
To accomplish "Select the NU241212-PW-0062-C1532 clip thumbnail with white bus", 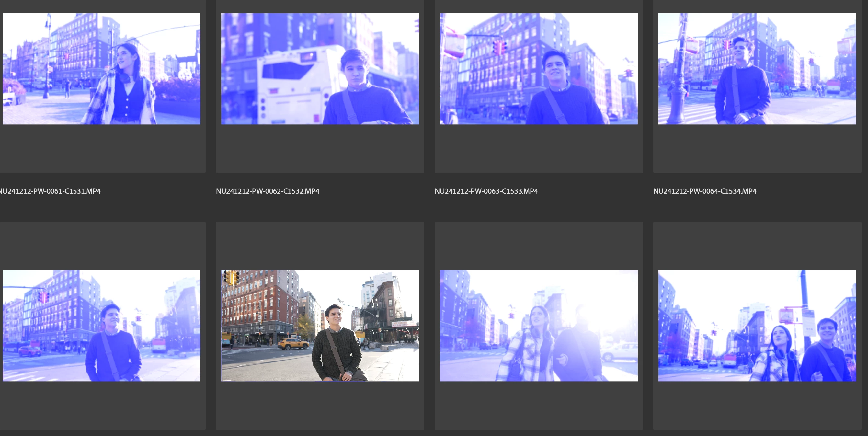I will click(320, 69).
